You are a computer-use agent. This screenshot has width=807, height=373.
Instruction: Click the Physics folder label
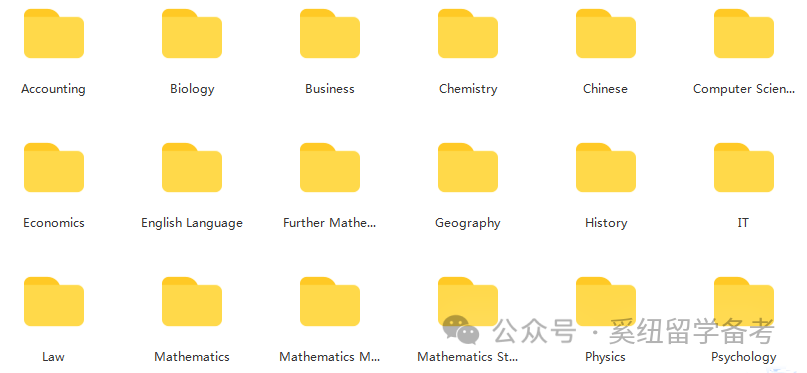click(605, 357)
